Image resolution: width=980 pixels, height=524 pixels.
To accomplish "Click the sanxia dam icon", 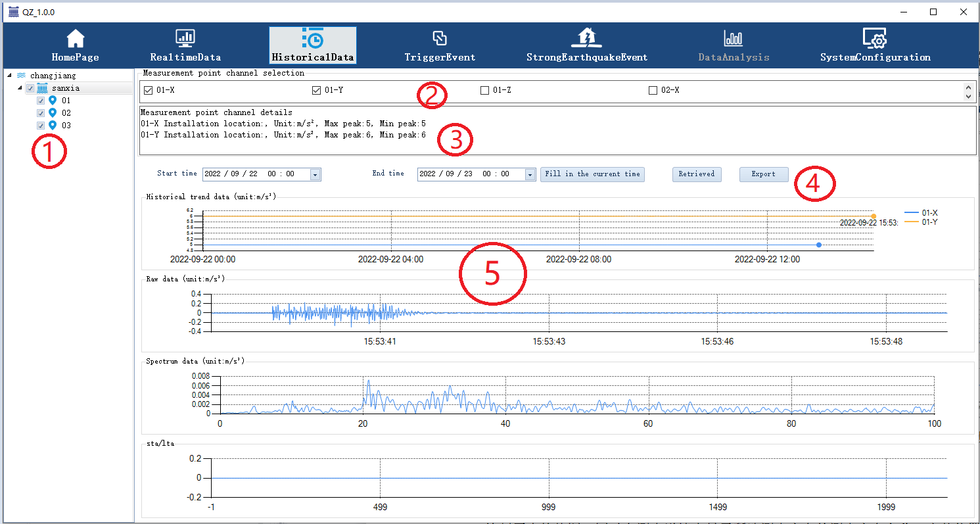I will pyautogui.click(x=43, y=88).
